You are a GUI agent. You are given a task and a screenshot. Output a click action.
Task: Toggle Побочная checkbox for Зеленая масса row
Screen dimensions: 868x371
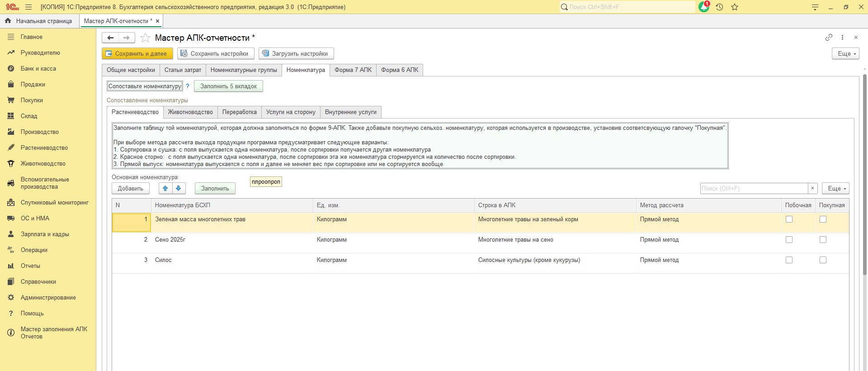(x=789, y=219)
